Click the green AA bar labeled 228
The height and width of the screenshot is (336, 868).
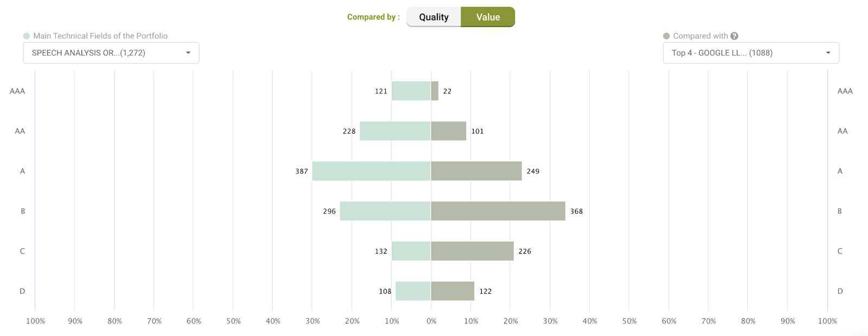click(x=395, y=131)
